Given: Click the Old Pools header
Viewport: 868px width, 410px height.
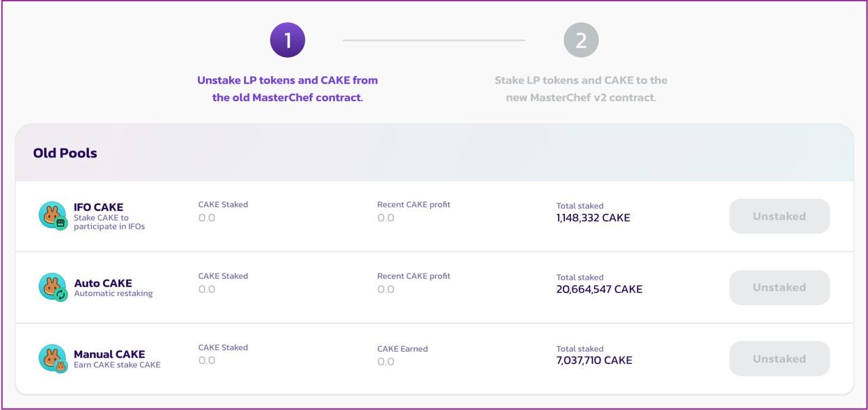Looking at the screenshot, I should (x=65, y=153).
